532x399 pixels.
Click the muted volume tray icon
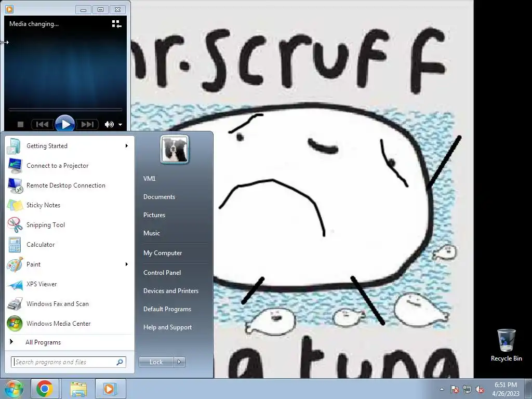click(480, 389)
